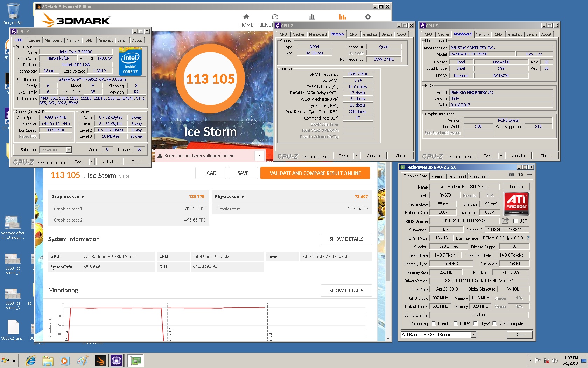The image size is (588, 368).
Task: Switch to the Advanced tab in GPU-Z
Action: point(457,176)
